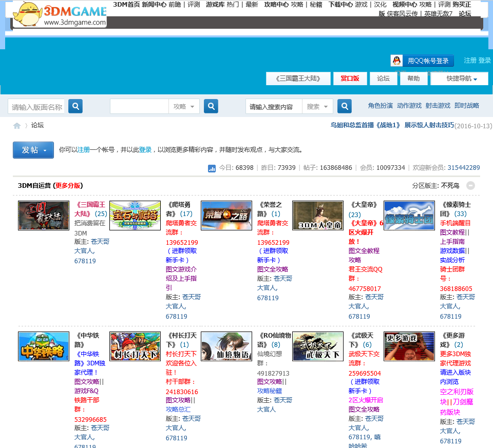Open 村长打天下 game thumbnail
Image resolution: width=493 pixels, height=448 pixels.
tap(135, 346)
